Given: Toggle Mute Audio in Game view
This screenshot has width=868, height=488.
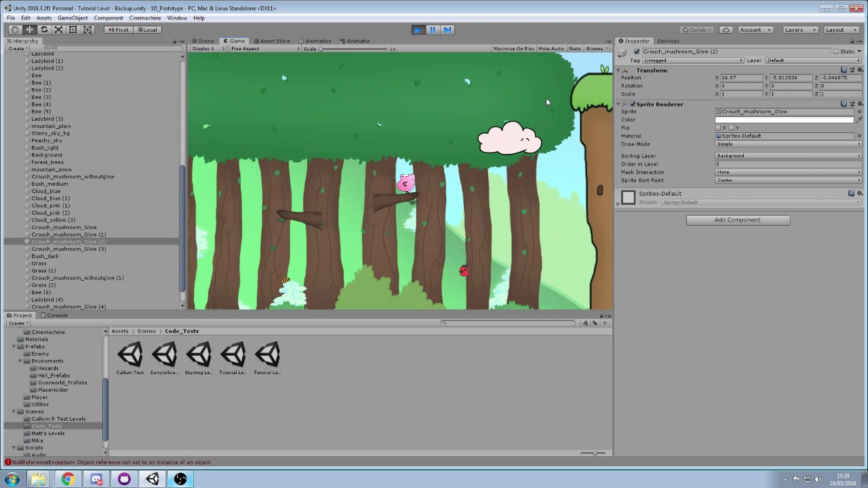Looking at the screenshot, I should tap(551, 49).
